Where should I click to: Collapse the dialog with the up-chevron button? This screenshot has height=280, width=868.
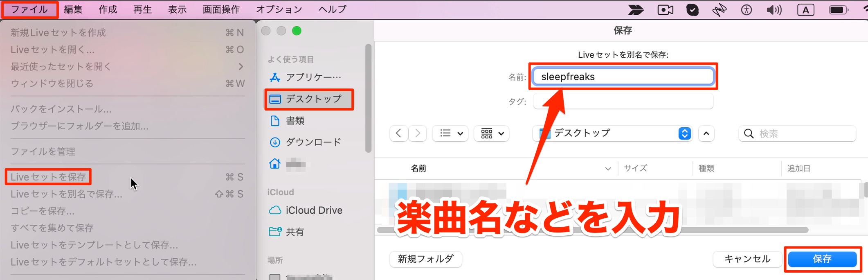tap(706, 133)
